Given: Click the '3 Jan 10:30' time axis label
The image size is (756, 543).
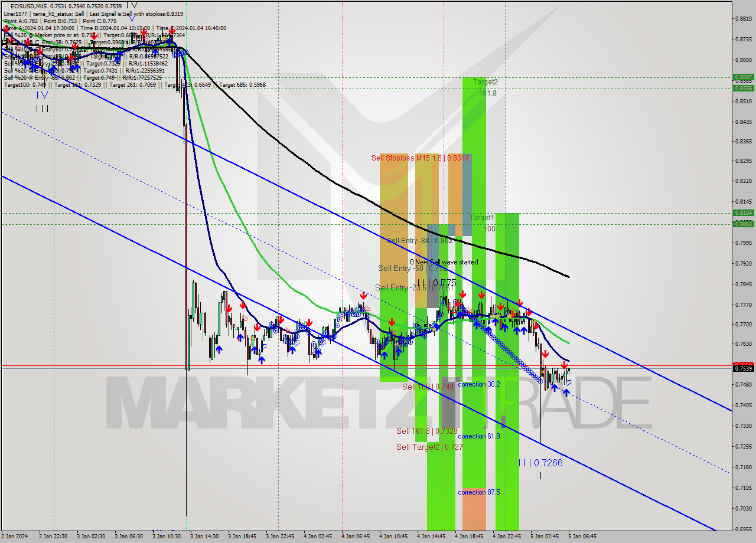Looking at the screenshot, I should [x=167, y=537].
